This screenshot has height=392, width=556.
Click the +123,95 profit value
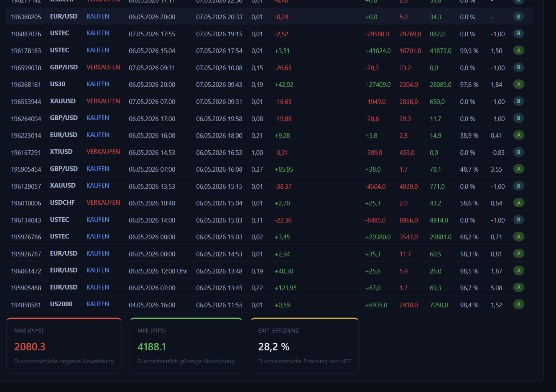(x=285, y=288)
